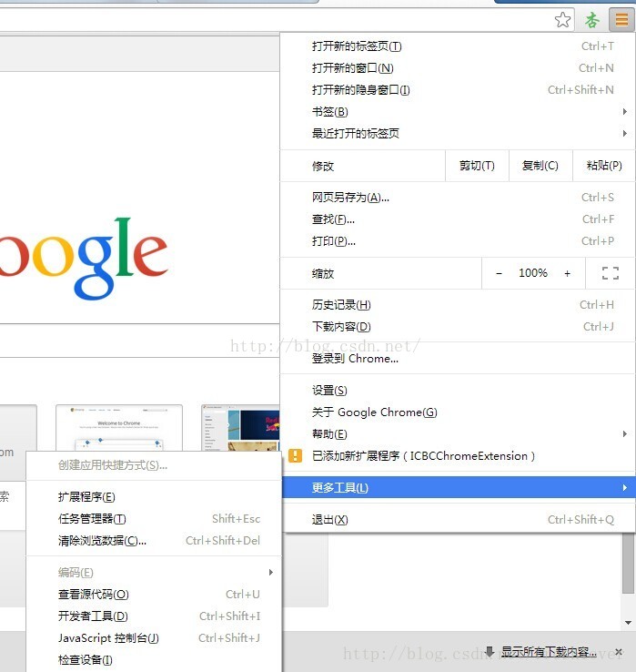Image resolution: width=636 pixels, height=672 pixels.
Task: Click the 100% zoom value
Action: [x=533, y=273]
